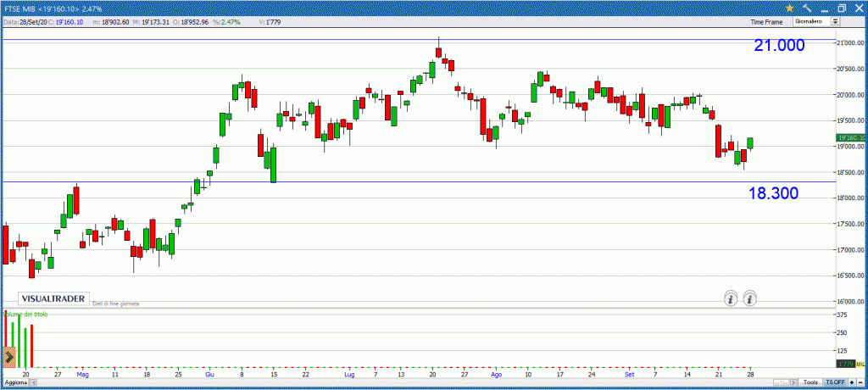
Task: Click the Giu month label on time axis
Action: (210, 375)
